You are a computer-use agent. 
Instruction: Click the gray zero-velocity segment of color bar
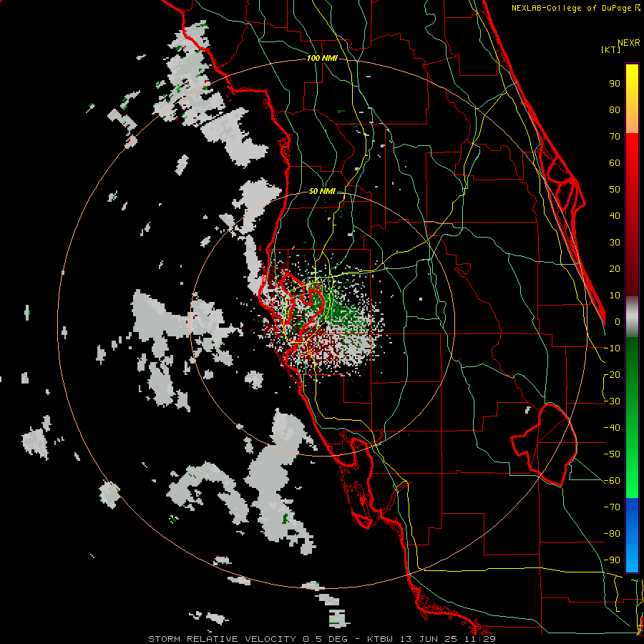632,317
